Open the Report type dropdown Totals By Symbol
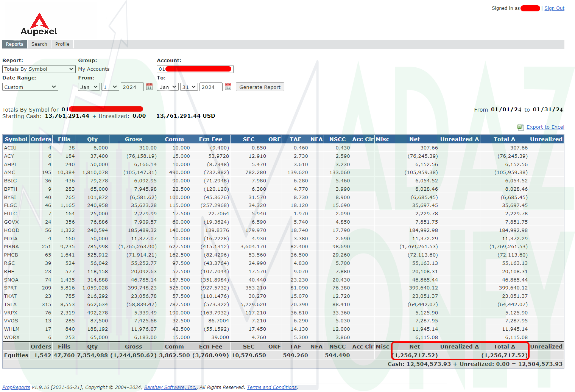Image resolution: width=575 pixels, height=392 pixels. 39,69
